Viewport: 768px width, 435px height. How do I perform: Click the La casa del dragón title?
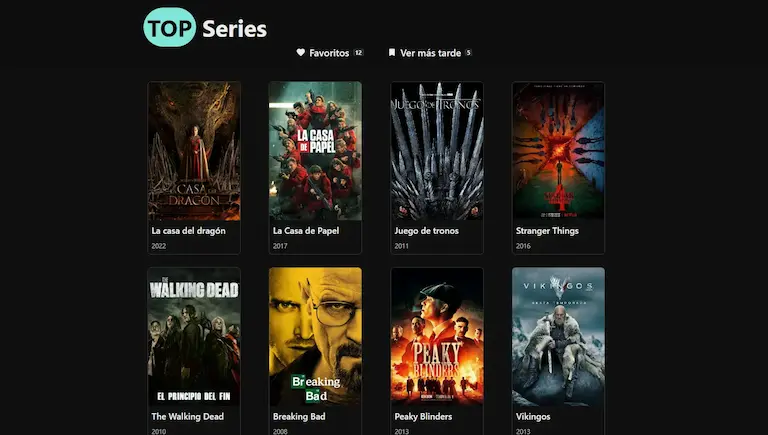click(189, 231)
